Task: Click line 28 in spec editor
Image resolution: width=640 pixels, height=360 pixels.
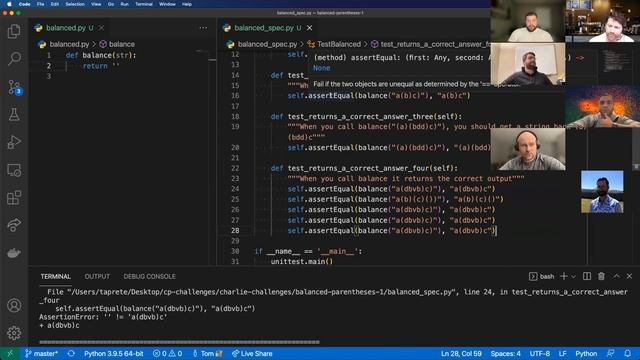Action: click(392, 231)
